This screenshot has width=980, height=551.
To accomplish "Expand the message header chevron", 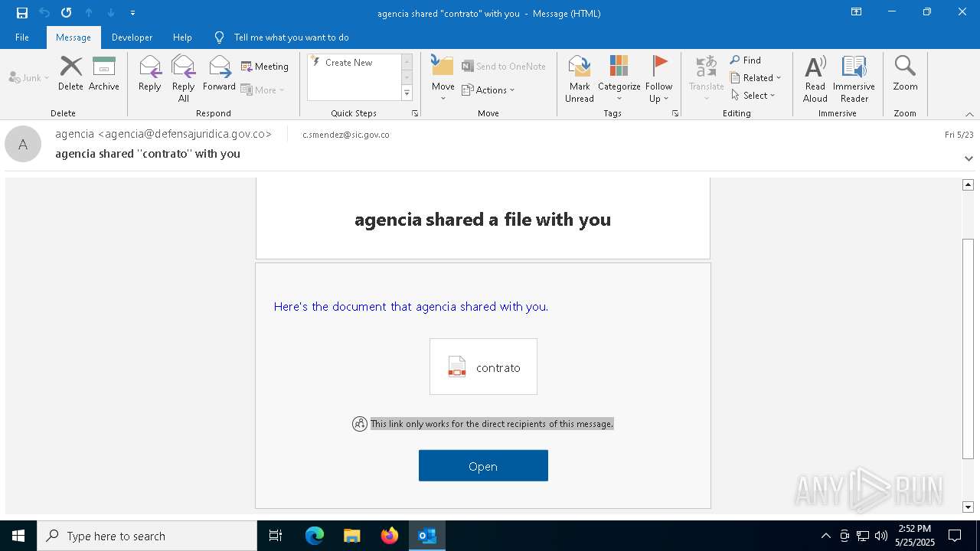I will [x=969, y=158].
